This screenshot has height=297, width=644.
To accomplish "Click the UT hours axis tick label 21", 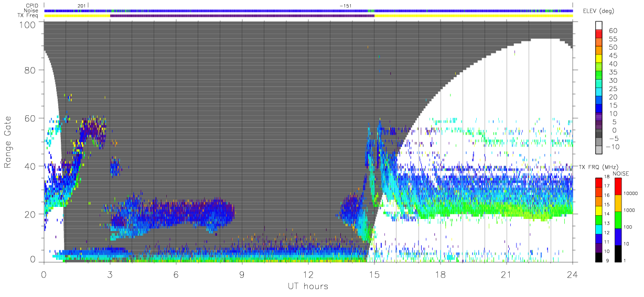I will tap(507, 274).
